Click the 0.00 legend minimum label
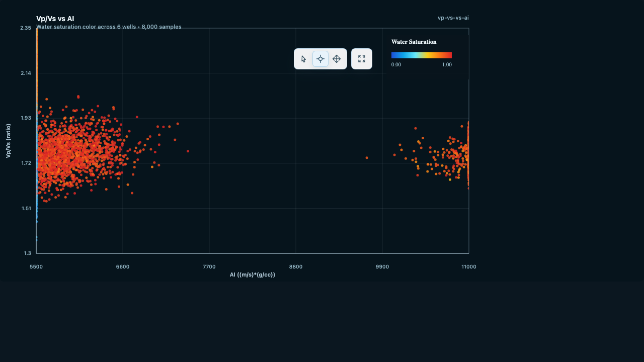The image size is (644, 362). (x=396, y=64)
